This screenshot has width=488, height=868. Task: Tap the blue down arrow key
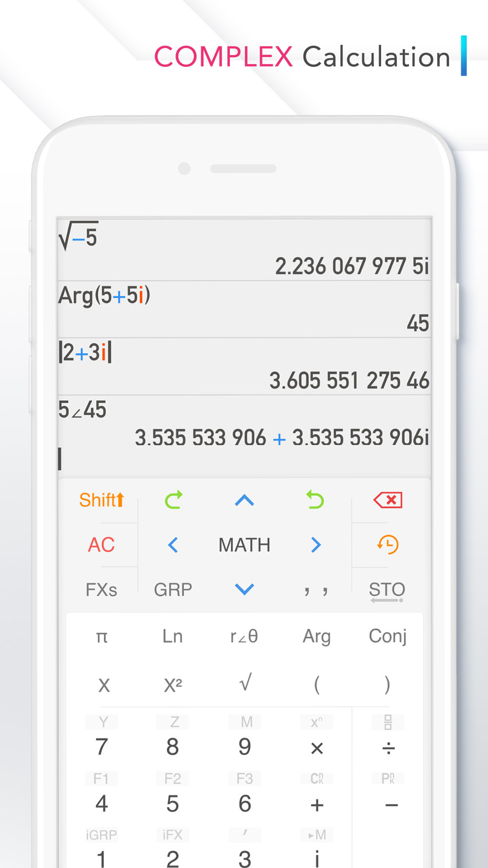244,589
